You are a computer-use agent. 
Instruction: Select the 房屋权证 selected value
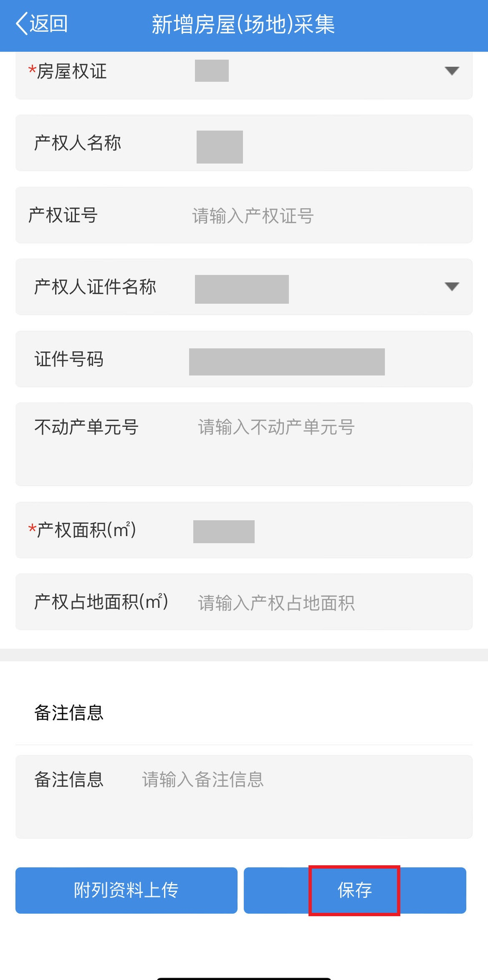pyautogui.click(x=211, y=71)
